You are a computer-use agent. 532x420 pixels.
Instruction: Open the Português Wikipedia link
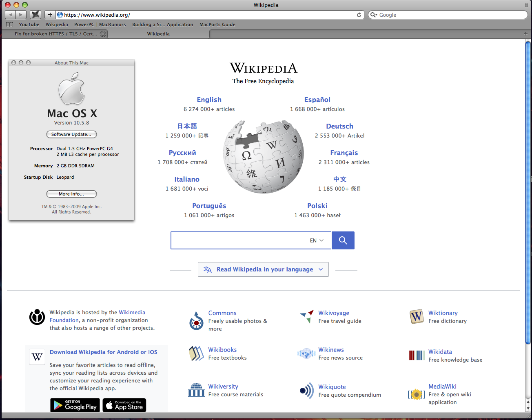(x=209, y=206)
